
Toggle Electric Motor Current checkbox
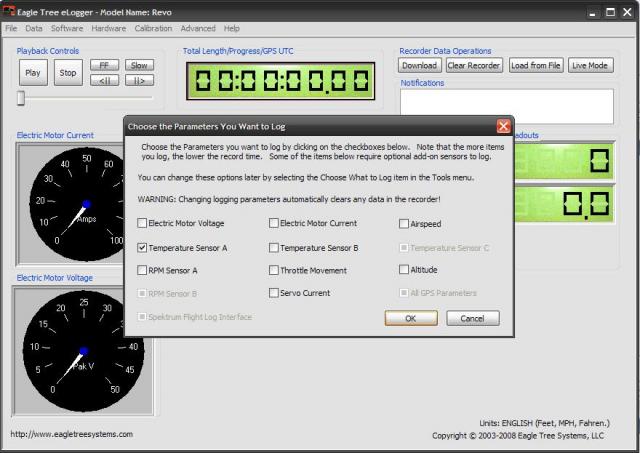(274, 224)
